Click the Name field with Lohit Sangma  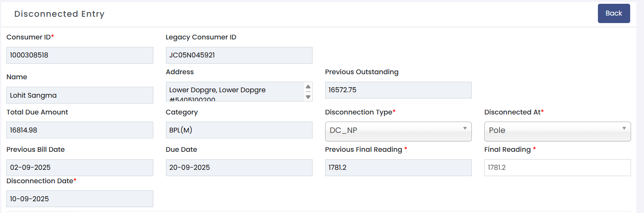pos(80,95)
